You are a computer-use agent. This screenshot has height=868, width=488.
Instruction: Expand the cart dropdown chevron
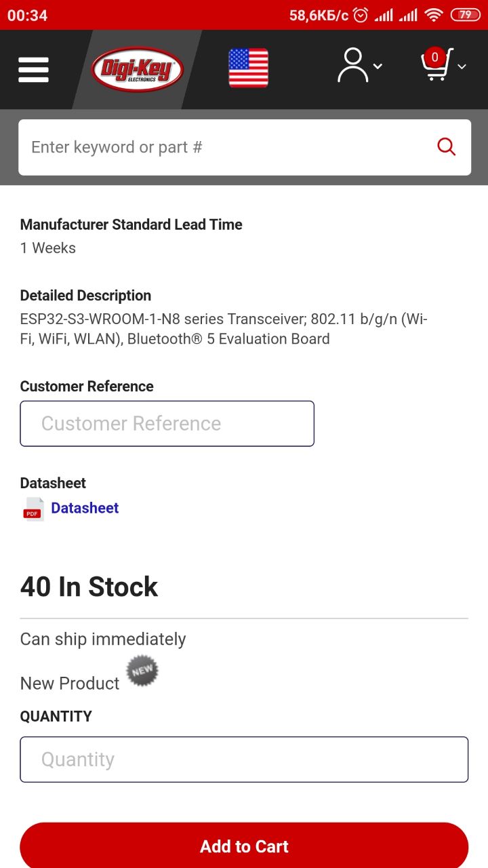pos(462,66)
